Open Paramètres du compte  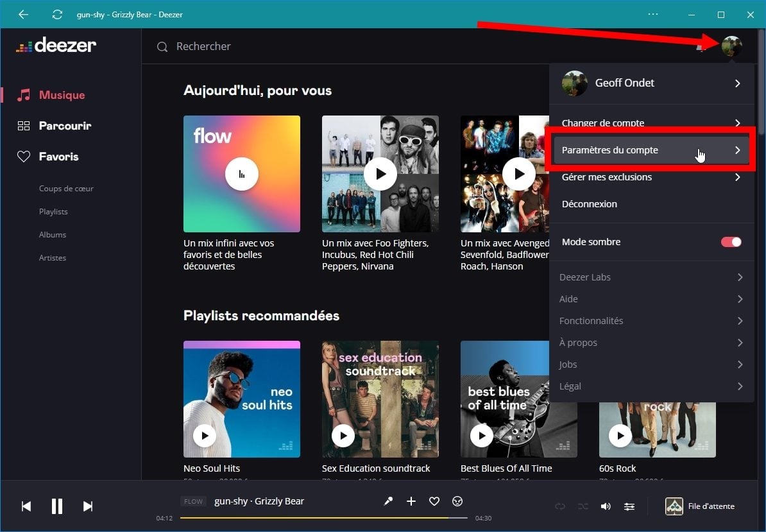[652, 150]
